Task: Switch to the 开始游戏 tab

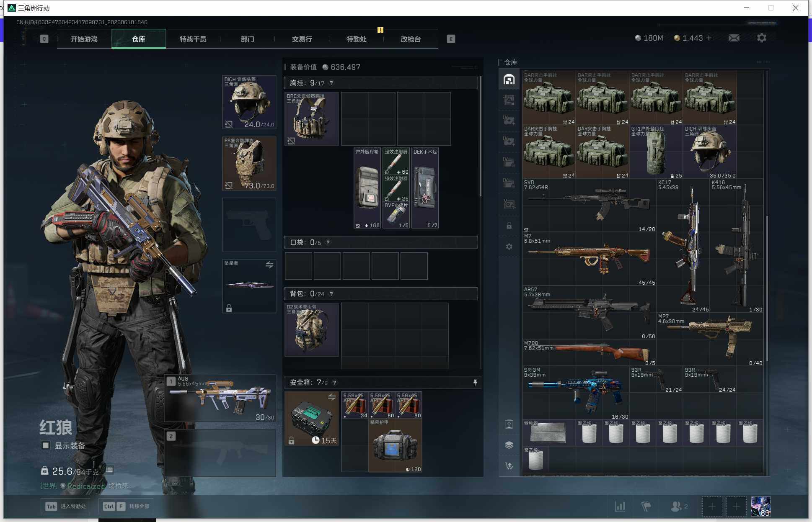Action: tap(84, 39)
